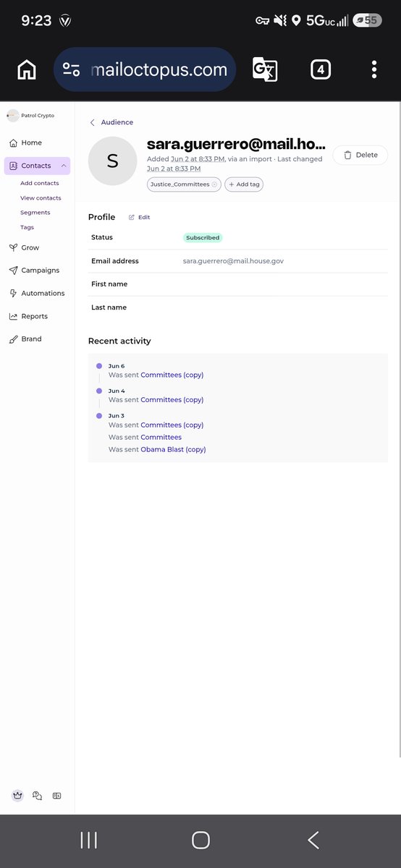Focus the mailoctopus.com address bar
The height and width of the screenshot is (868, 401).
click(x=145, y=69)
